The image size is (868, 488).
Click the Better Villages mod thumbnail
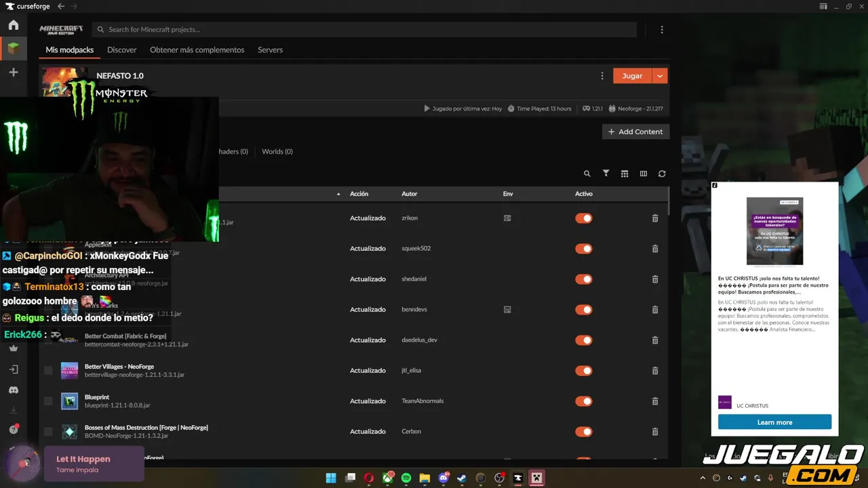click(x=69, y=371)
